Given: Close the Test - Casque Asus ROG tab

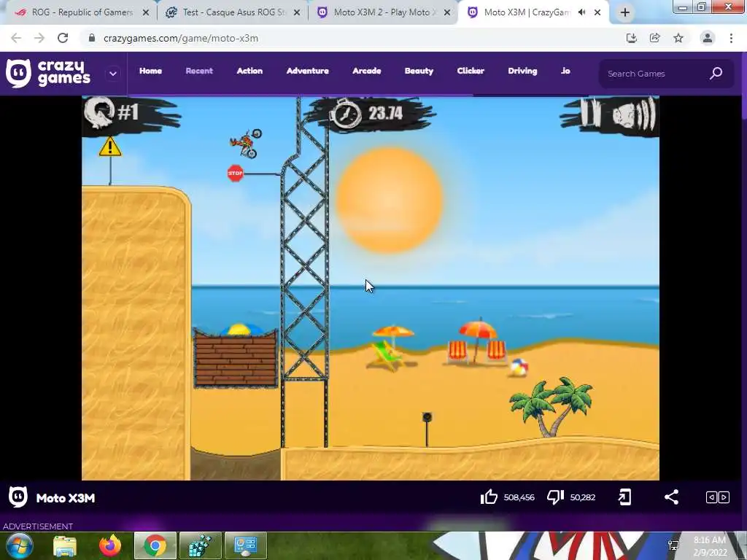Looking at the screenshot, I should [x=297, y=13].
